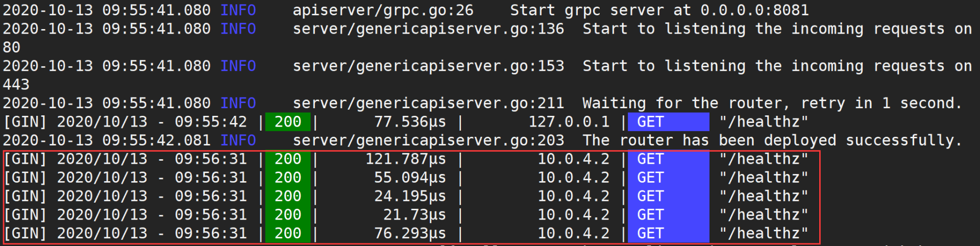Select the 77.536µs latency value

point(410,122)
